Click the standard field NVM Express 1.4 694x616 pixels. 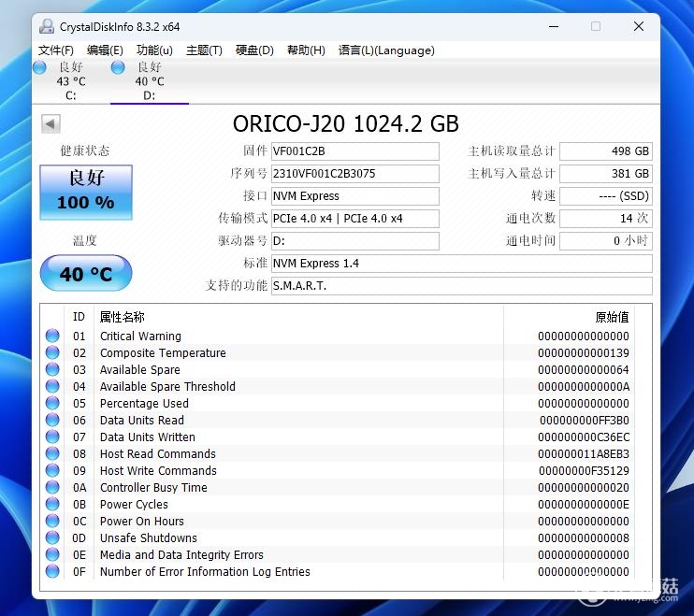462,264
